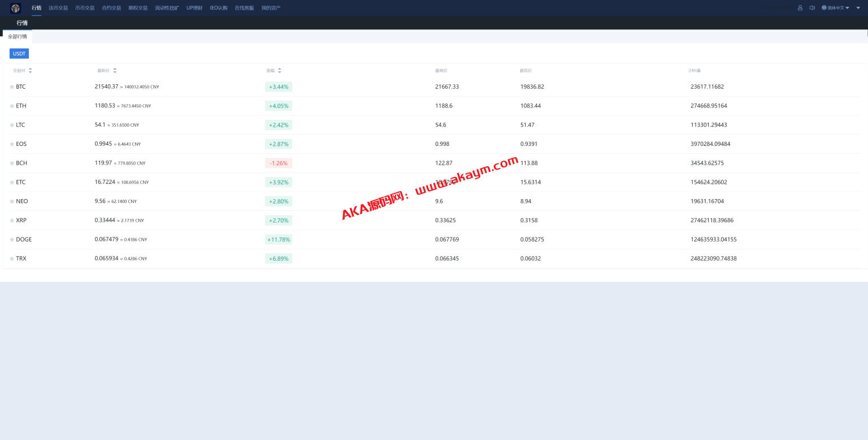Click the speaker announcement icon
The height and width of the screenshot is (440, 868).
(x=812, y=8)
